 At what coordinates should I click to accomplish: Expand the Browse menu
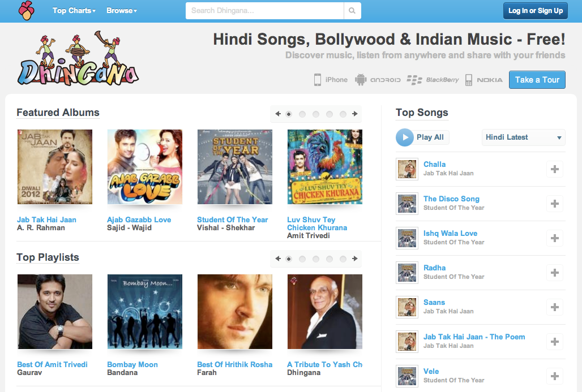[x=121, y=11]
